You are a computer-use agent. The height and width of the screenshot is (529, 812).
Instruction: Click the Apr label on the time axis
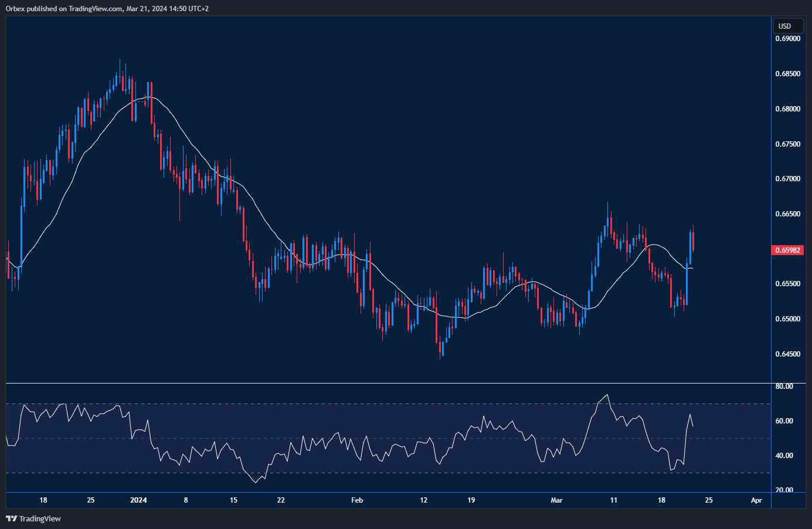(x=756, y=500)
